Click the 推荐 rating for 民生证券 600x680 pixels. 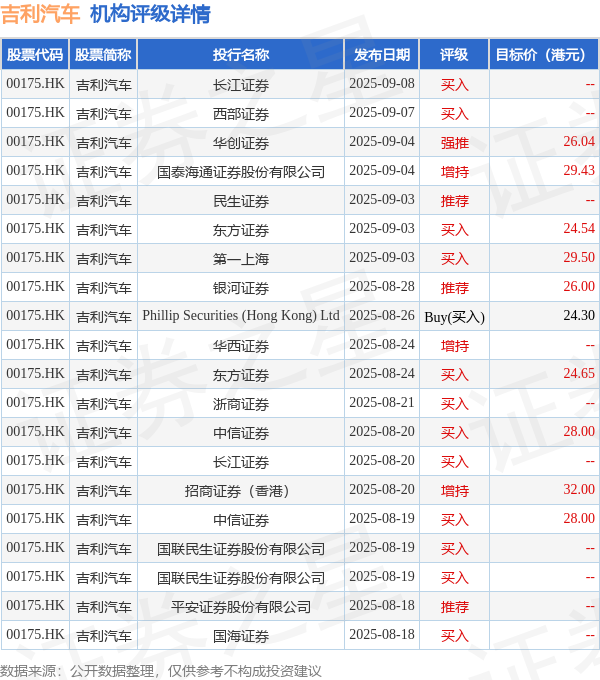click(x=454, y=201)
